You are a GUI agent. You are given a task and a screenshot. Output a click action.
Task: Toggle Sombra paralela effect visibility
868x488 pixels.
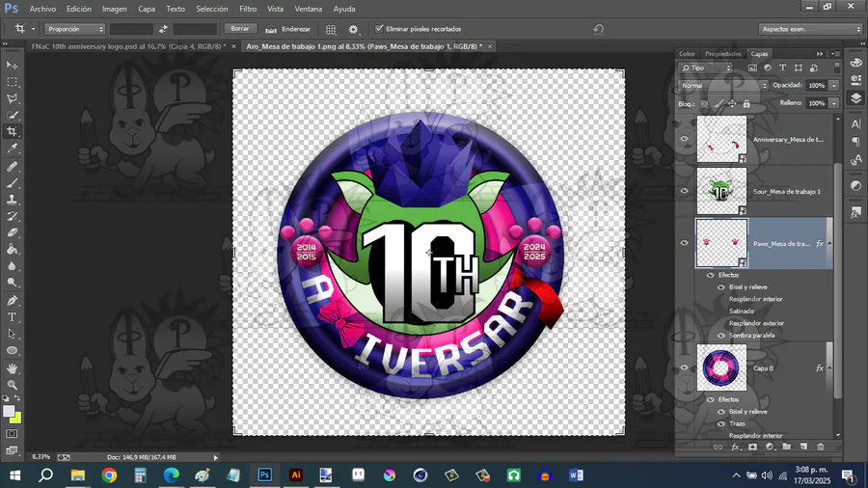pyautogui.click(x=721, y=336)
